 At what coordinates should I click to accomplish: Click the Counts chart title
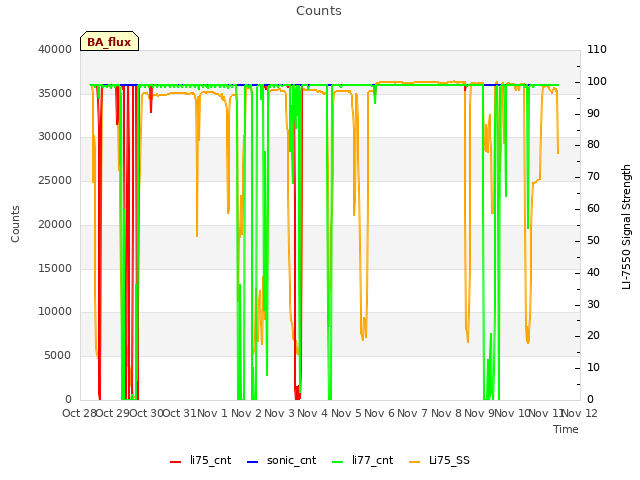pos(319,11)
